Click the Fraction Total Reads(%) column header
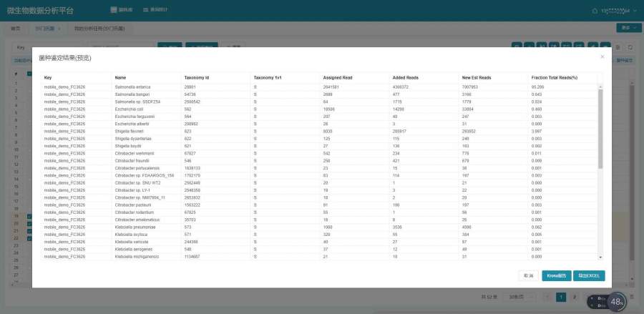Viewport: 644px width, 314px height. click(x=555, y=77)
